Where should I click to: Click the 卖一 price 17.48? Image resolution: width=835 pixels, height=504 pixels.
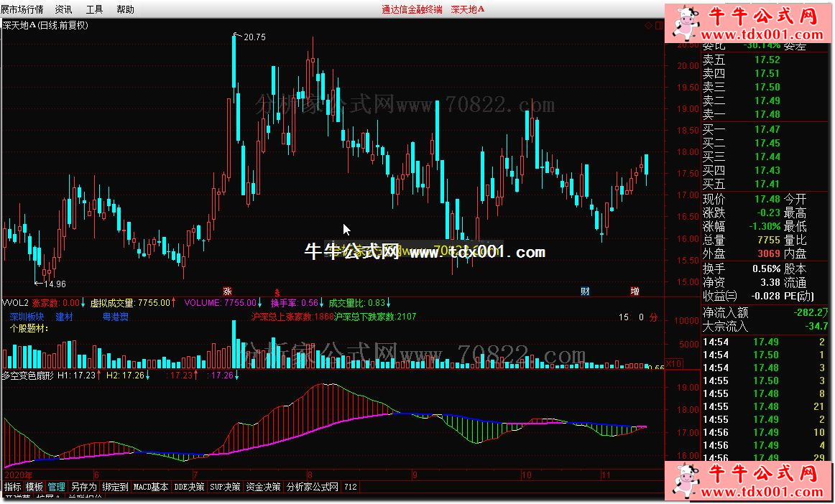point(767,114)
